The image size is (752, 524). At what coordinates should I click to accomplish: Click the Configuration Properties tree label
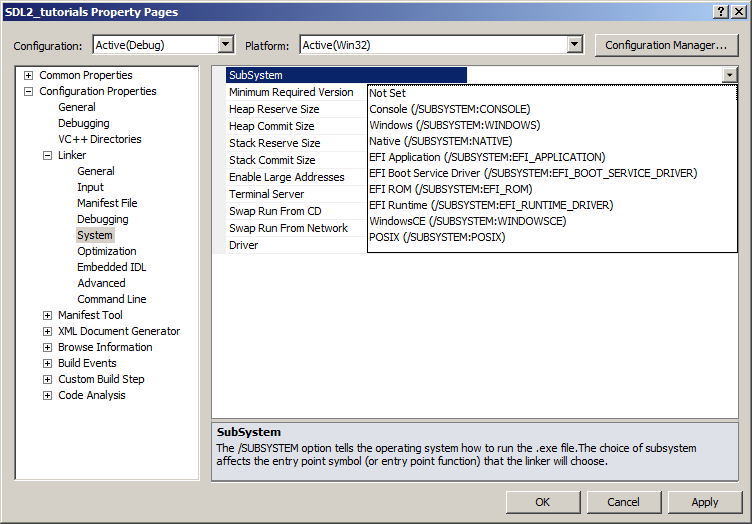coord(98,91)
